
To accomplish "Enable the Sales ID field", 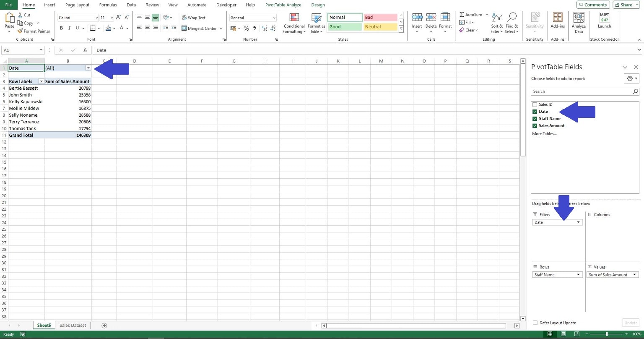I will click(x=535, y=104).
